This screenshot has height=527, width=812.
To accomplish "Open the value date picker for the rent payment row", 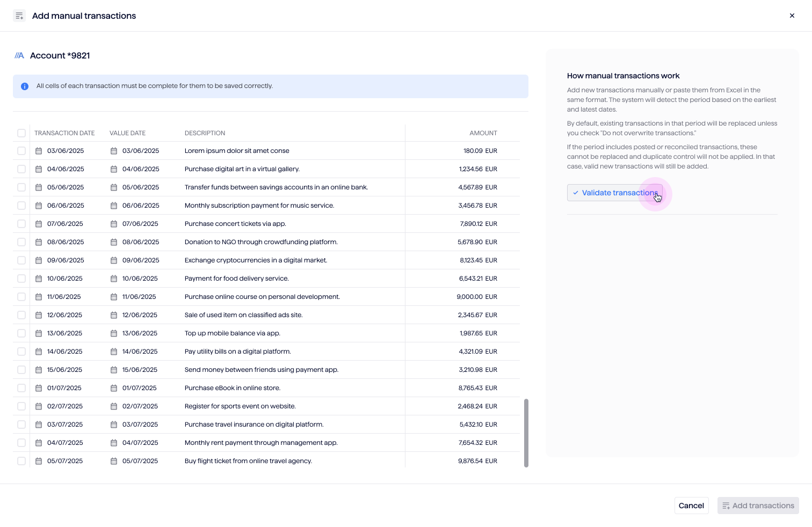I will click(114, 442).
